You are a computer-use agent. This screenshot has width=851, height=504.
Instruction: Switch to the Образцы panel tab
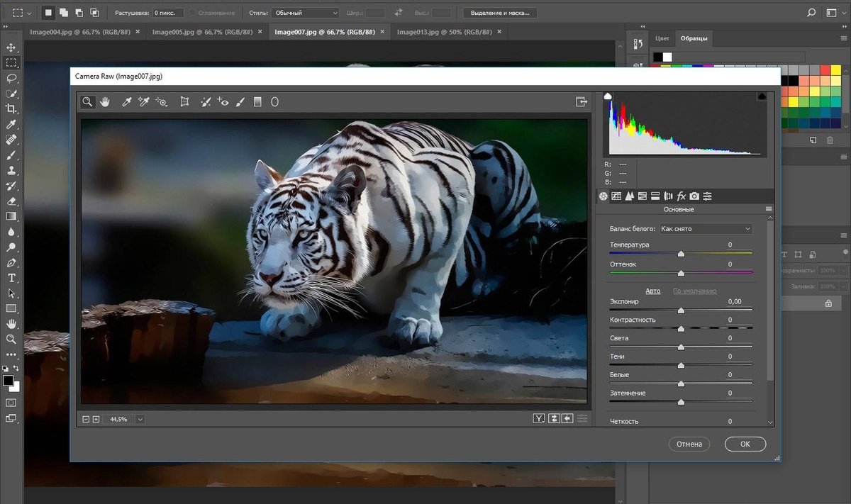pyautogui.click(x=694, y=39)
